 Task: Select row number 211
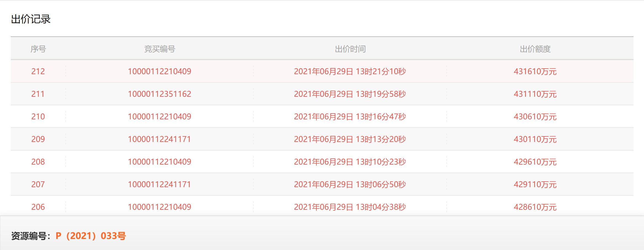[38, 94]
